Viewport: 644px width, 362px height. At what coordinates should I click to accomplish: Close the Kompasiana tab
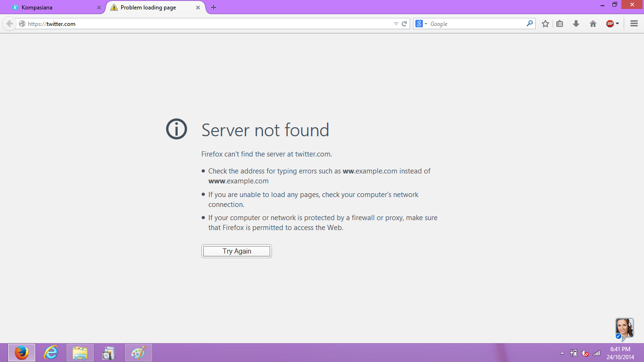pyautogui.click(x=99, y=8)
